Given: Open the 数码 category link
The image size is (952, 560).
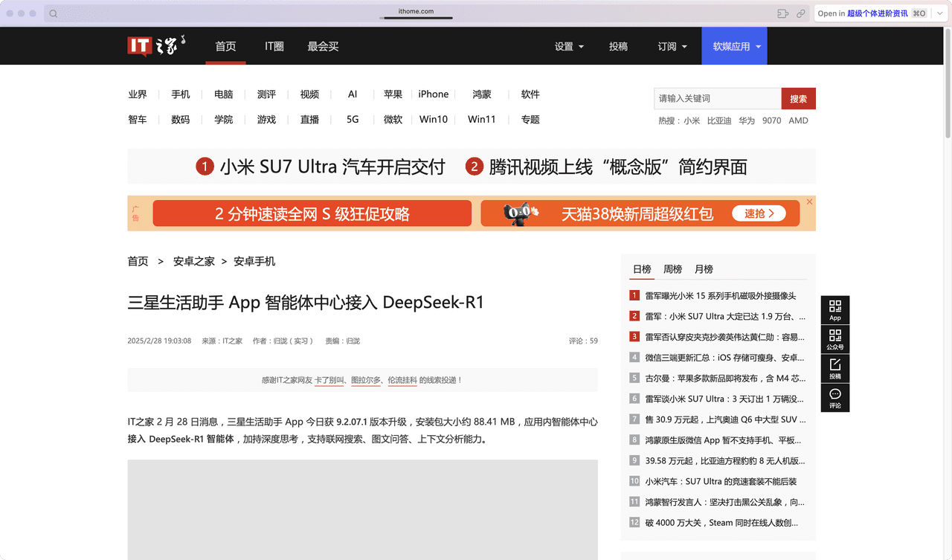Looking at the screenshot, I should 181,119.
